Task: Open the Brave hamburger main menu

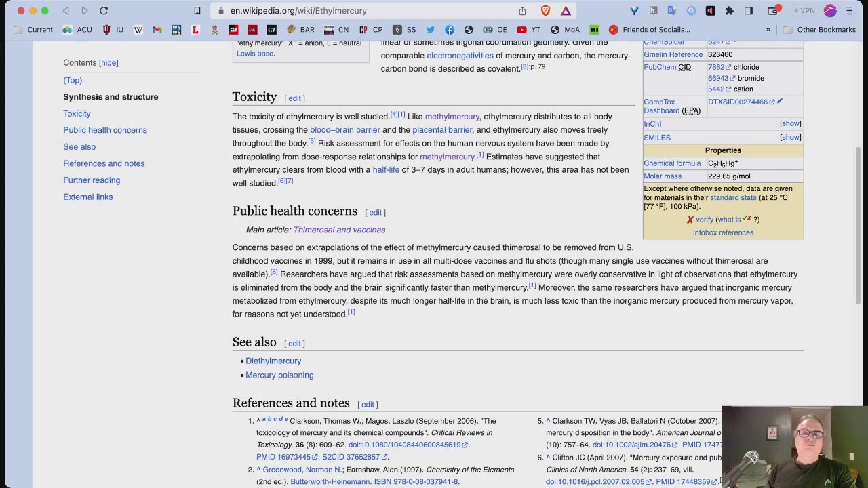Action: pyautogui.click(x=849, y=11)
